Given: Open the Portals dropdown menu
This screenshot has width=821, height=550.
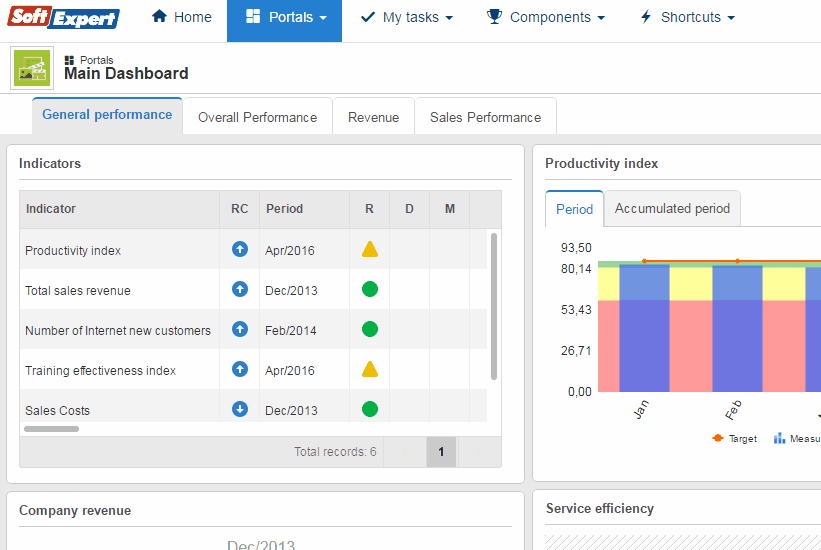Looking at the screenshot, I should click(285, 18).
